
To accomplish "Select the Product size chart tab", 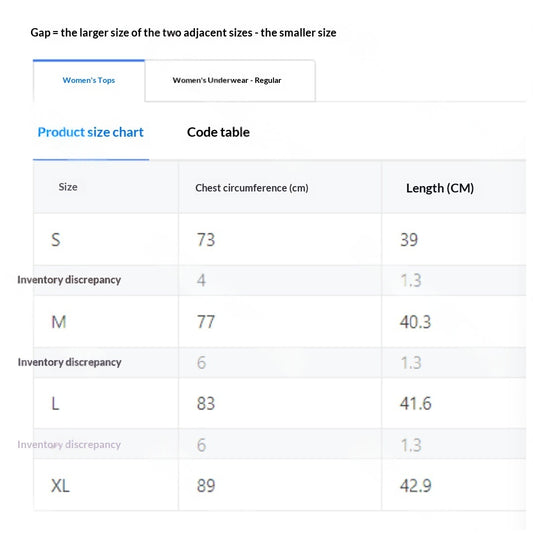I will (90, 132).
